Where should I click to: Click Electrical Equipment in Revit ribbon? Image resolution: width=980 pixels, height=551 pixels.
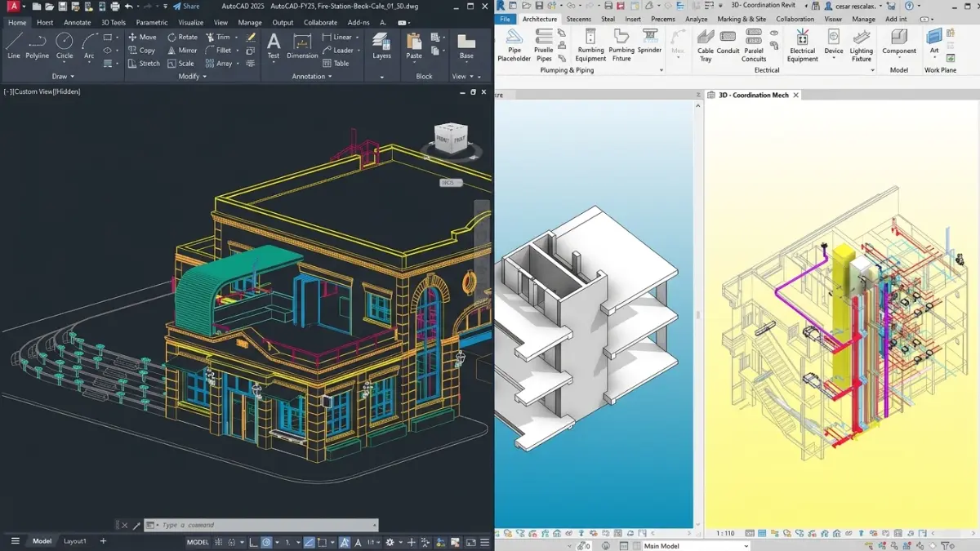pyautogui.click(x=803, y=46)
